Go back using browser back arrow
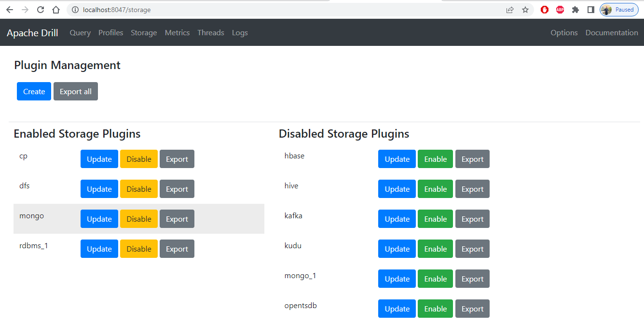 (x=10, y=10)
